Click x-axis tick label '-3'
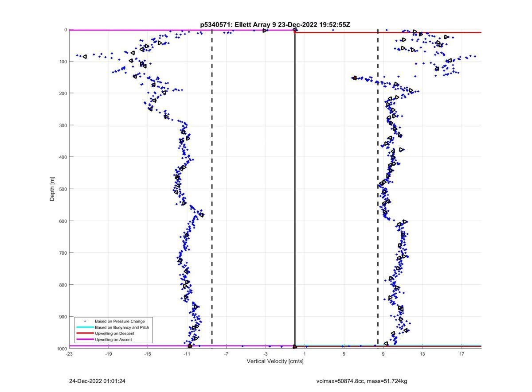This screenshot has height=392, width=532. (x=265, y=354)
